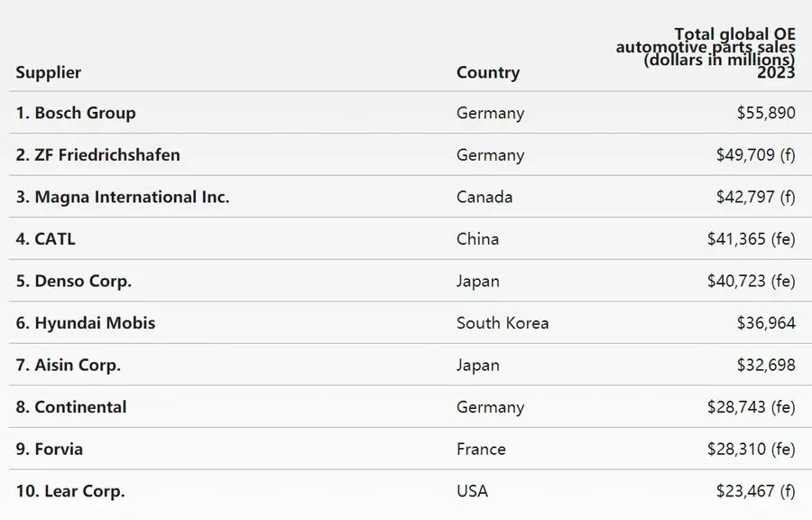
Task: Click the France country cell
Action: 481,449
